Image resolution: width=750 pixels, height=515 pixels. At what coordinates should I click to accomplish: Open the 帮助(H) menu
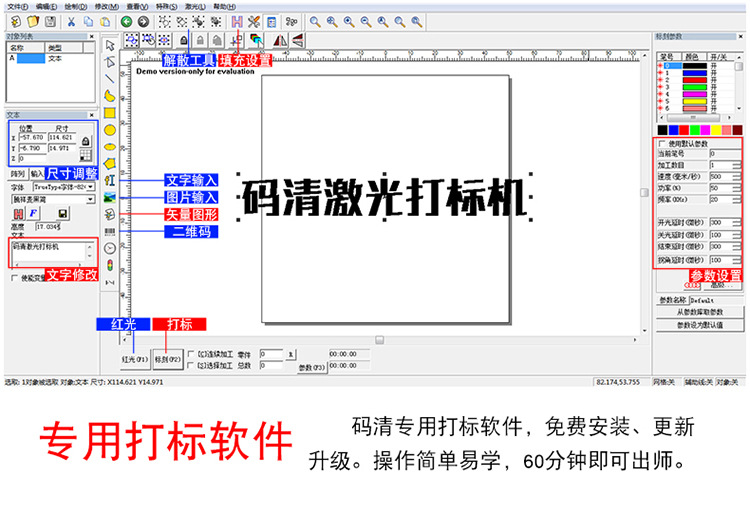click(x=225, y=7)
